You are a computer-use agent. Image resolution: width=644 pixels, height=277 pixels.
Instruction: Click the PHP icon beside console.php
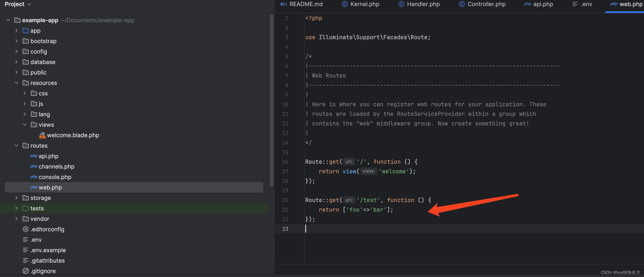34,177
